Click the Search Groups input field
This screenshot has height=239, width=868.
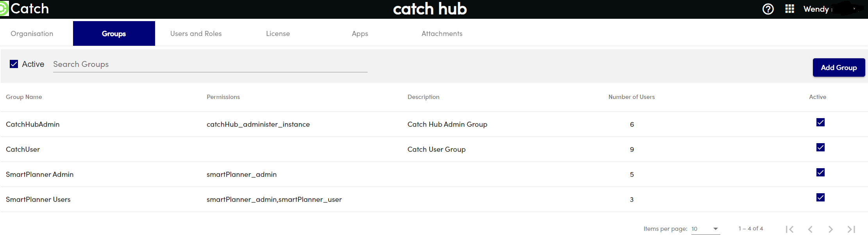pyautogui.click(x=210, y=65)
